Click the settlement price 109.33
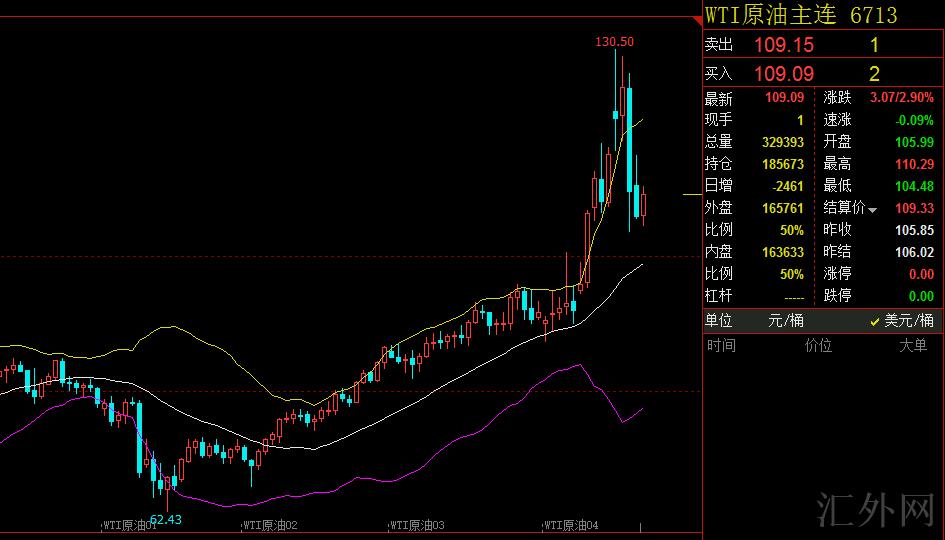Screen dimensions: 945x540 click(914, 208)
